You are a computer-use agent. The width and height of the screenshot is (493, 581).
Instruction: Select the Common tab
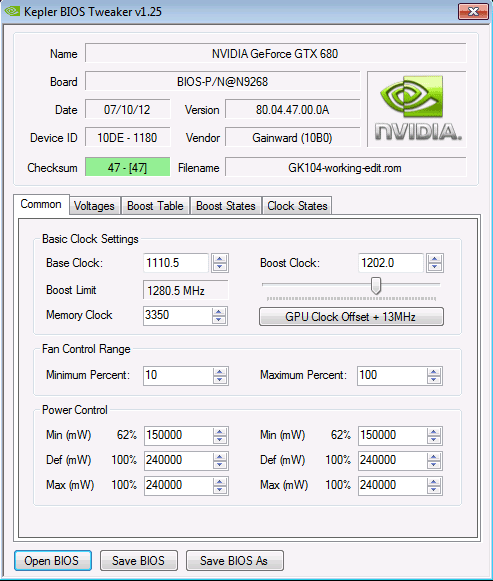point(41,204)
